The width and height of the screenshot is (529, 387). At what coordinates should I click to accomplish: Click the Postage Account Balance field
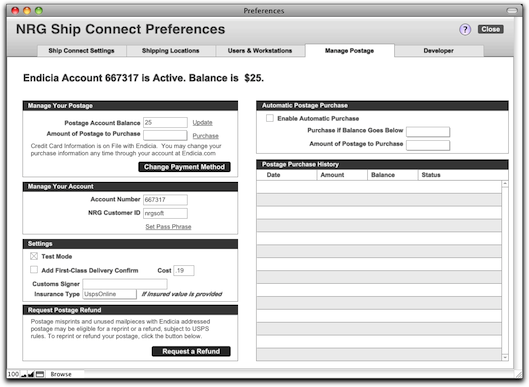pos(165,122)
